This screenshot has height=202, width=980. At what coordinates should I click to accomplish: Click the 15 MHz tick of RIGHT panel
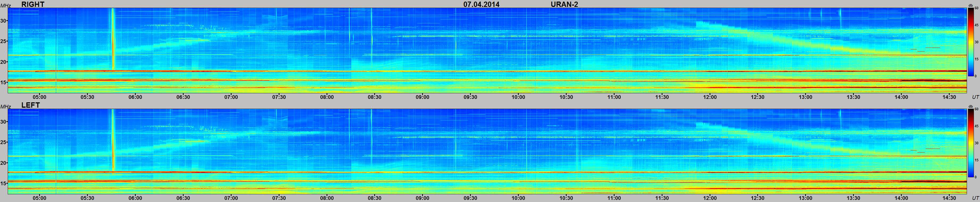(x=4, y=82)
